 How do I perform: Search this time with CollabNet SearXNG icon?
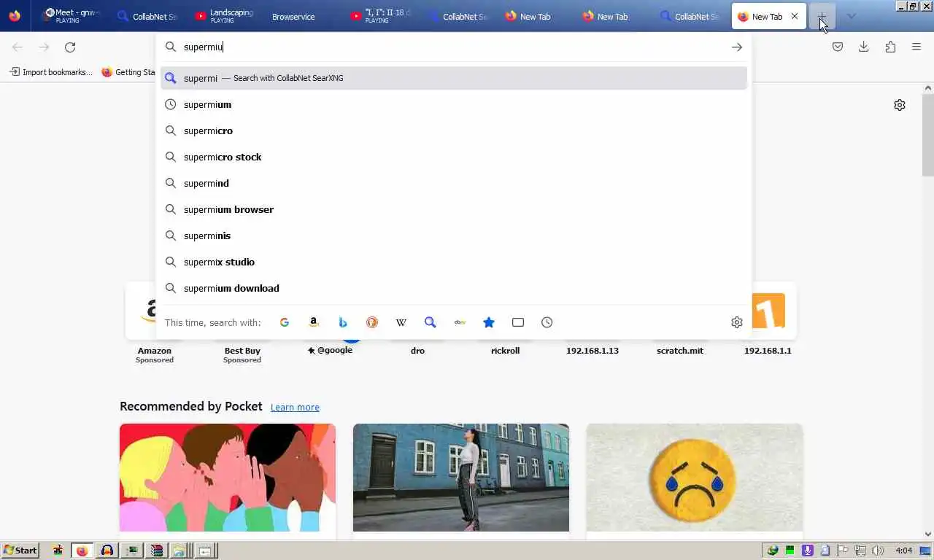pos(431,322)
